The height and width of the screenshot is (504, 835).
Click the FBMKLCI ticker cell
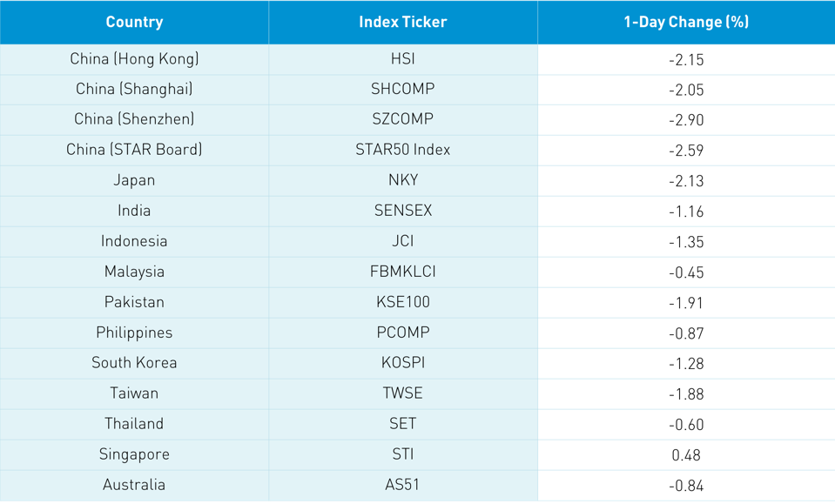pyautogui.click(x=403, y=272)
